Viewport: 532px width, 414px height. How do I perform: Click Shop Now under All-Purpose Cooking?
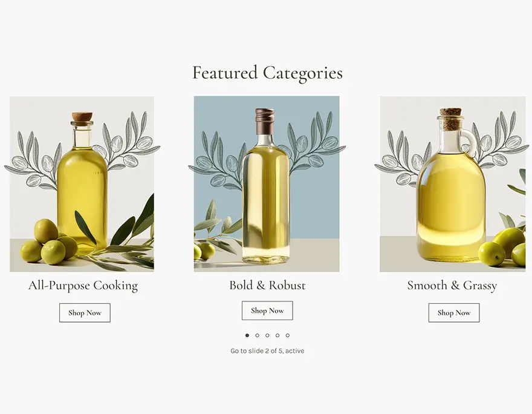[x=85, y=313]
